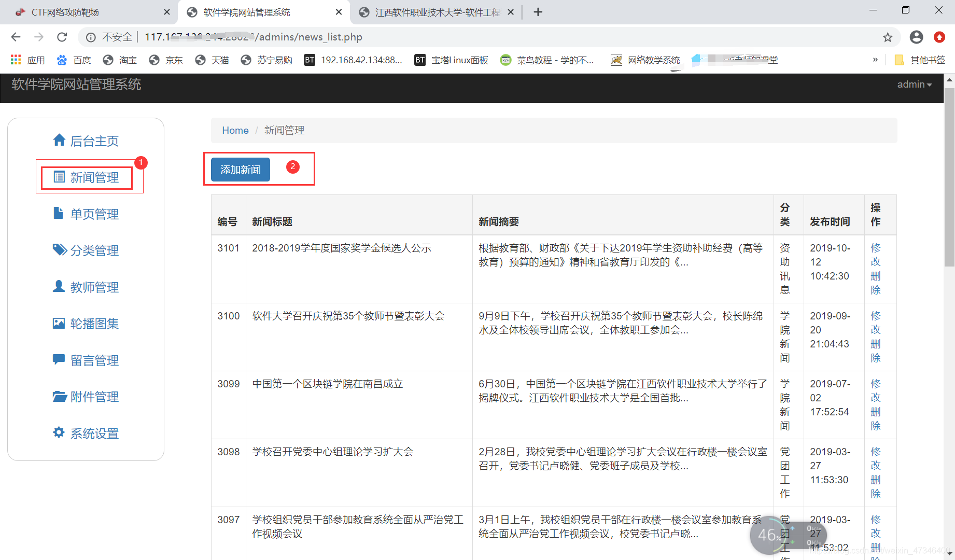Click the folder icon beside 附件管理
Image resolution: width=955 pixels, height=560 pixels.
point(60,396)
